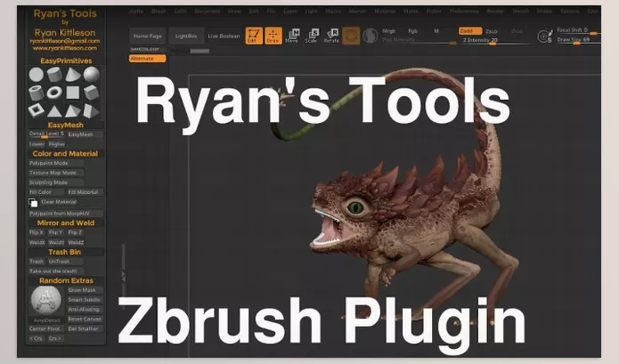The width and height of the screenshot is (619, 364).
Task: Open LightBox
Action: click(x=186, y=36)
